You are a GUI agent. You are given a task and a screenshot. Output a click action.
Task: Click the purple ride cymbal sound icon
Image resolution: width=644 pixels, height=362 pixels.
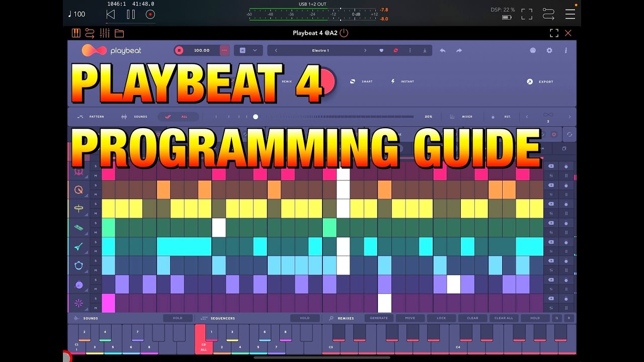click(x=78, y=285)
